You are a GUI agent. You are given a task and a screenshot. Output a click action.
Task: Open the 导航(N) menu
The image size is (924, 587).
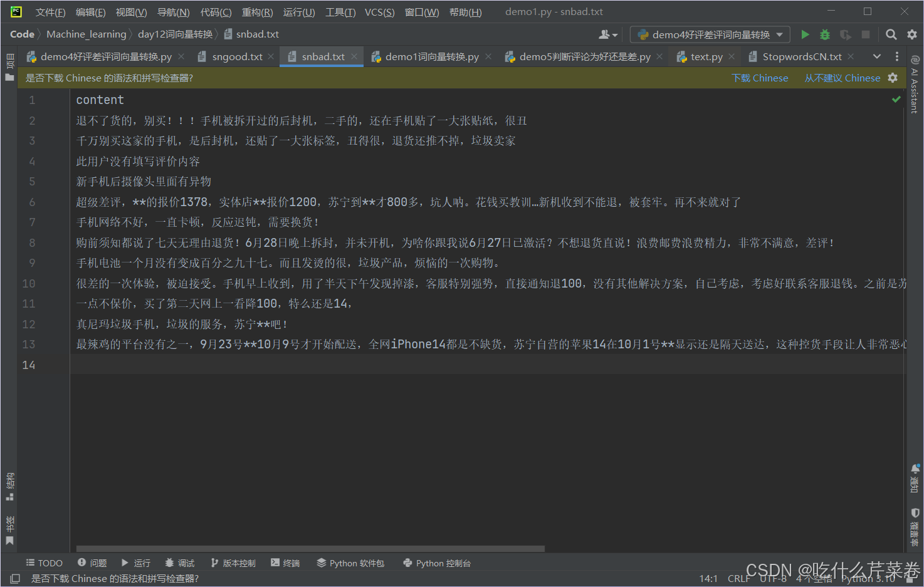(173, 12)
